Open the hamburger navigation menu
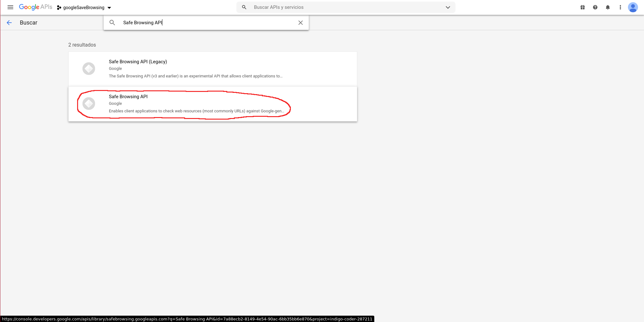 10,7
